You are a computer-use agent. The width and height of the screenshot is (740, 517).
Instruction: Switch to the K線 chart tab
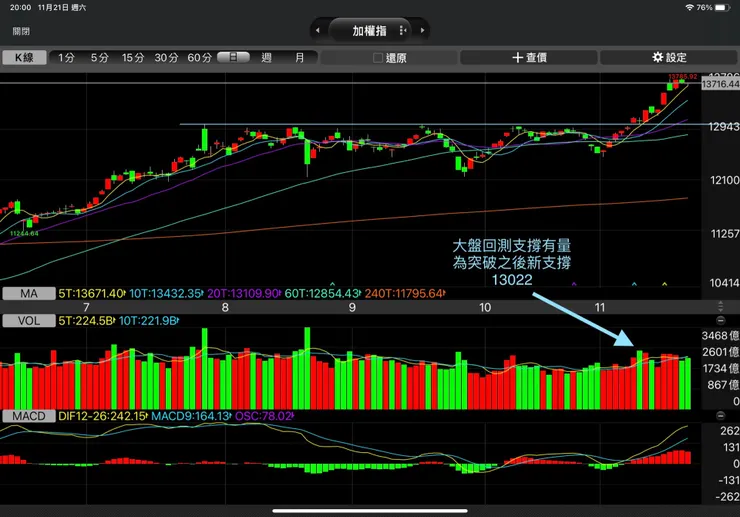[x=24, y=58]
